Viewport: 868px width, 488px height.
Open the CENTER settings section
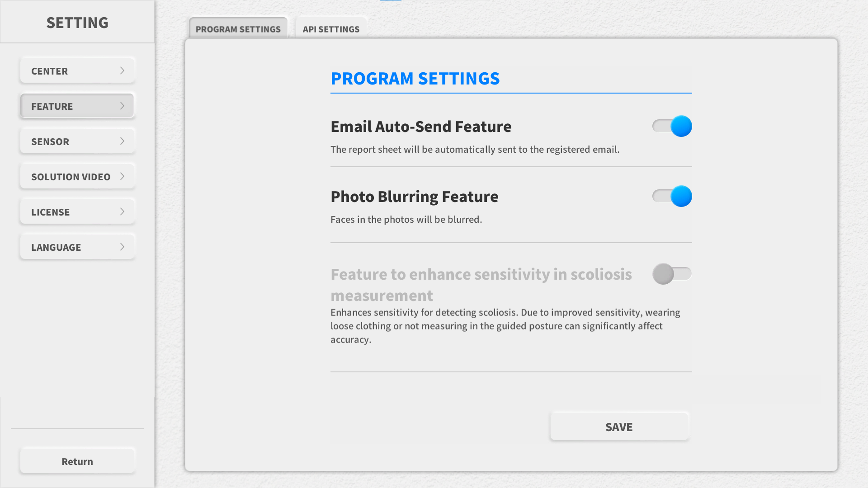pyautogui.click(x=77, y=70)
